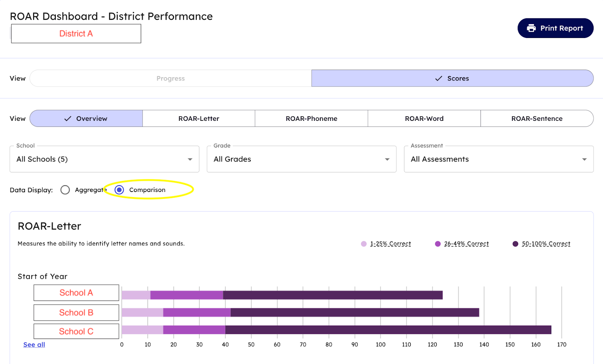Click the Print Report button
This screenshot has width=603, height=364.
click(x=555, y=28)
